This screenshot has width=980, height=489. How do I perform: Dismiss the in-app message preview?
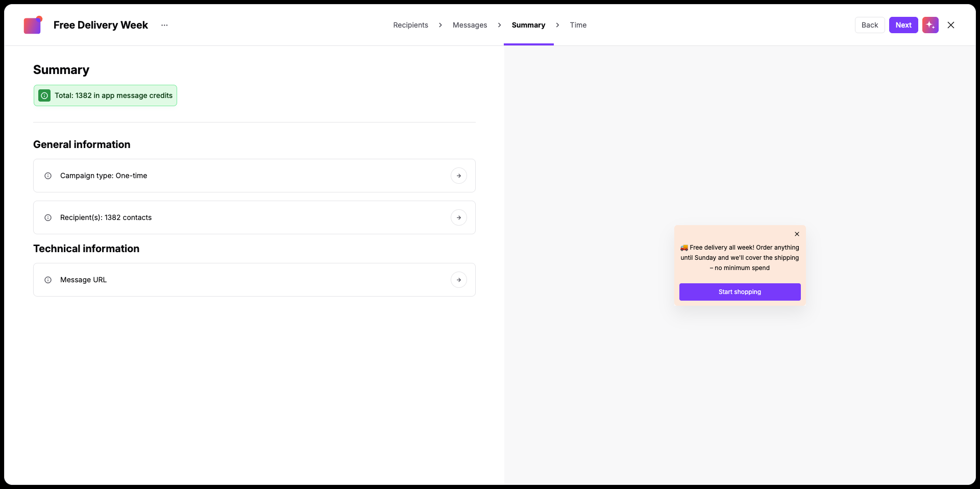pos(797,234)
